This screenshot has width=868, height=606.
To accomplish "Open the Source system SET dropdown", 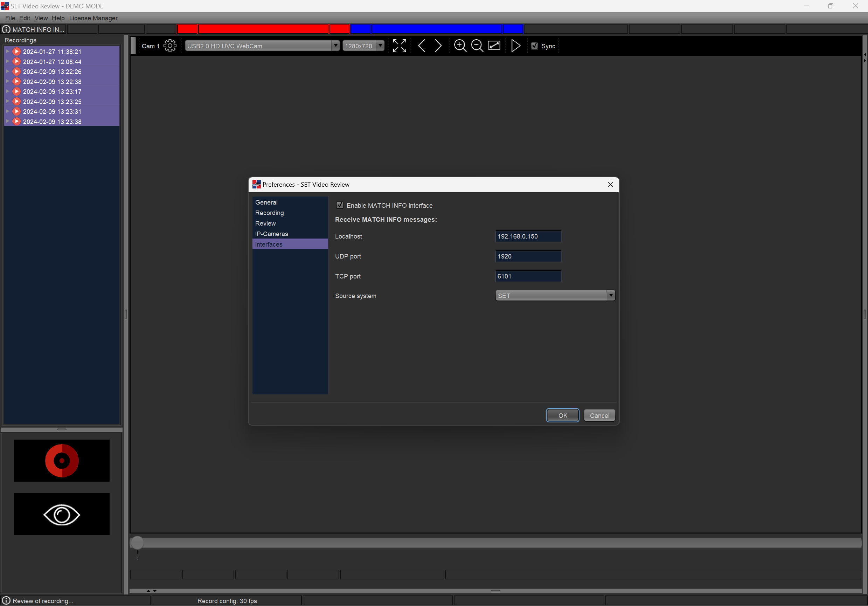I will [555, 295].
